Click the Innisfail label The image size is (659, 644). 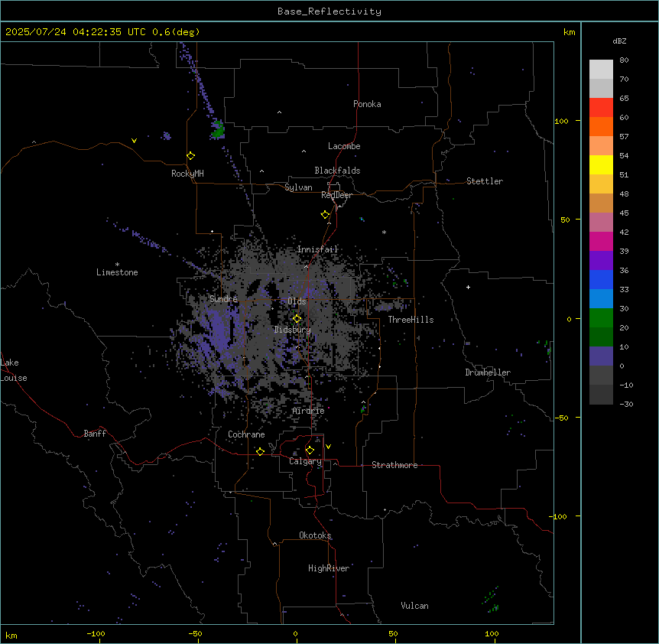click(x=318, y=249)
